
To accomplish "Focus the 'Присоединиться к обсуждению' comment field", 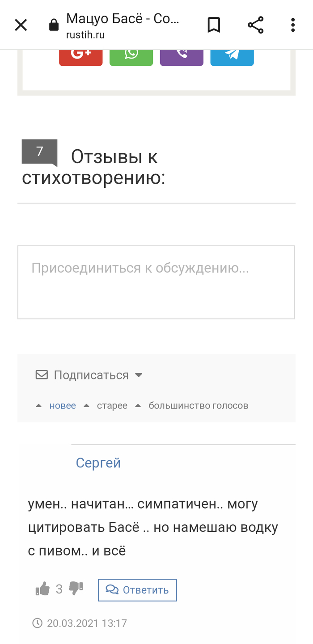I will 156,282.
